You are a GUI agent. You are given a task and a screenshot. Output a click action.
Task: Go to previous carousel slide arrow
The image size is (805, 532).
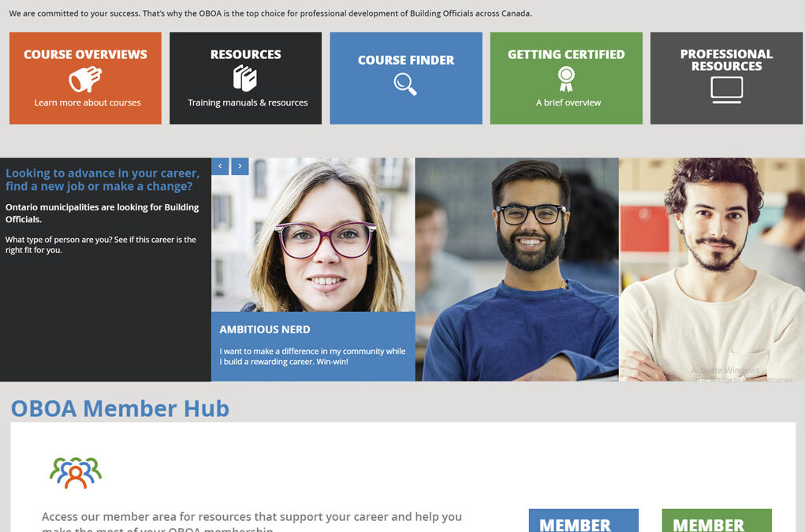220,166
